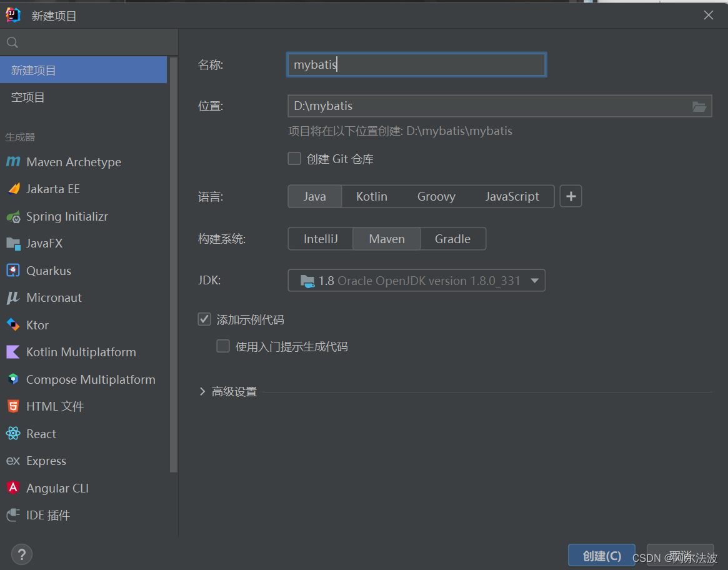
Task: Click the Kotlin Multiplatform icon
Action: click(13, 352)
